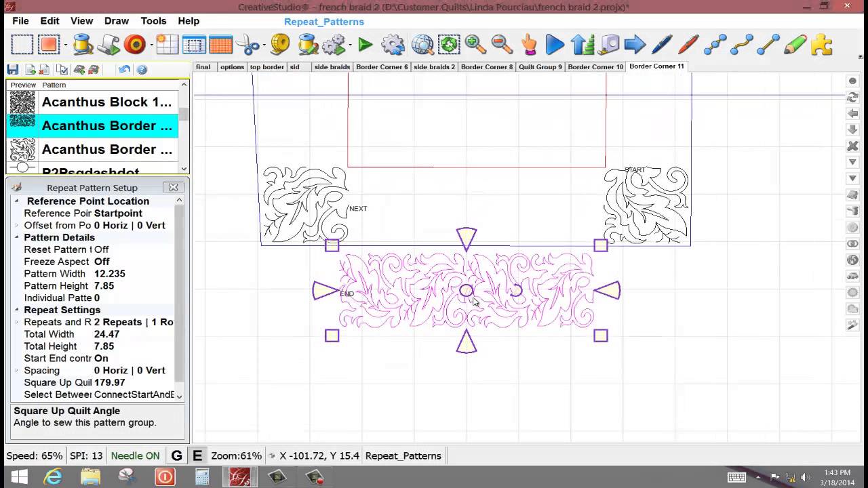Close the Repeat Pattern Setup panel
This screenshot has height=488, width=868.
[173, 188]
